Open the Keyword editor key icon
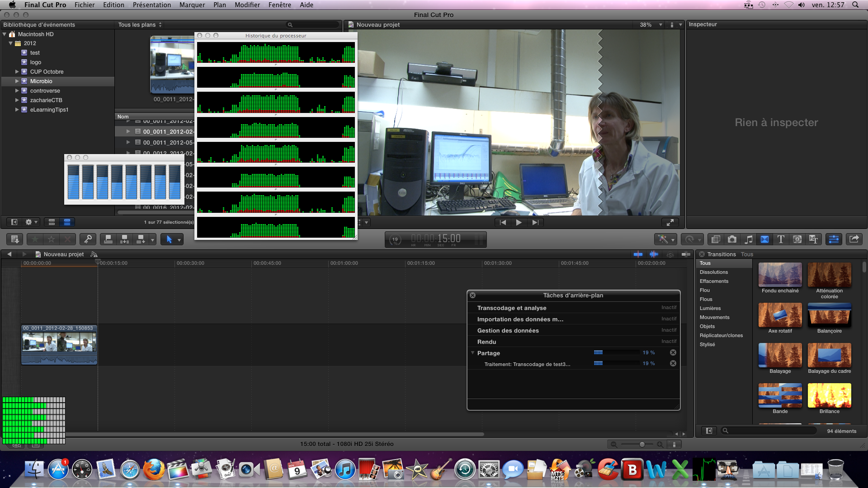Image resolution: width=868 pixels, height=488 pixels. click(x=88, y=239)
